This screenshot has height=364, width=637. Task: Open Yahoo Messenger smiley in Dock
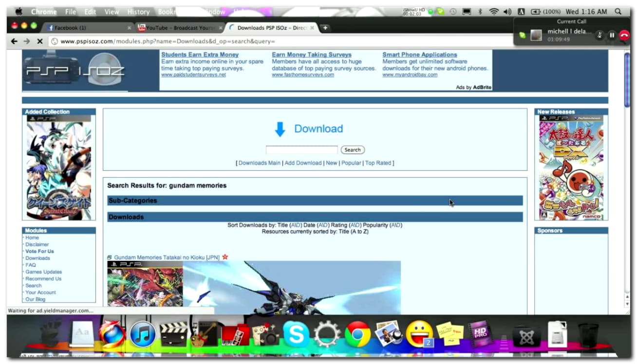[x=419, y=334]
